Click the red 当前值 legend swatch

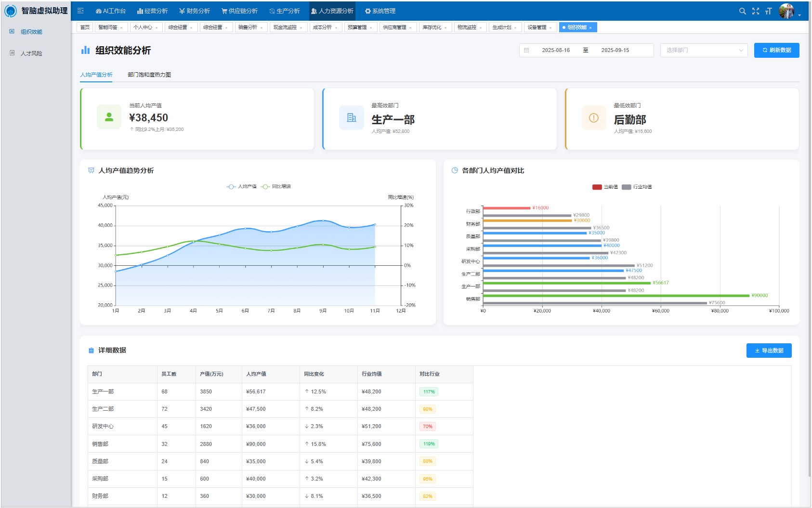tap(597, 187)
